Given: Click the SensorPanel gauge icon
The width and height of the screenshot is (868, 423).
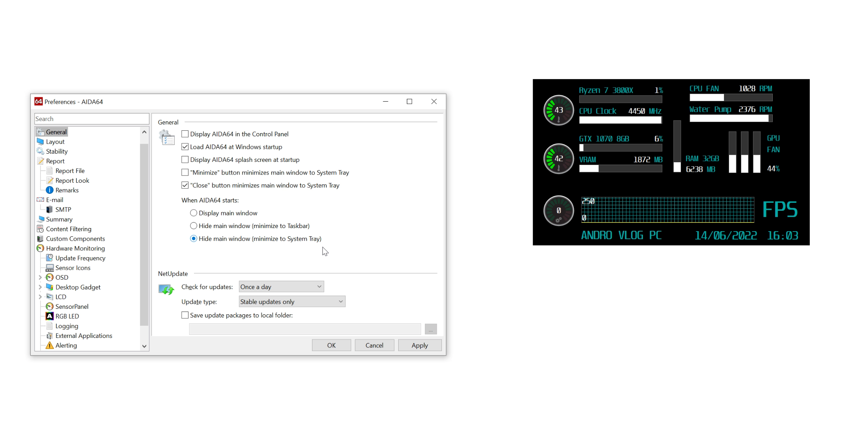Looking at the screenshot, I should pyautogui.click(x=50, y=307).
